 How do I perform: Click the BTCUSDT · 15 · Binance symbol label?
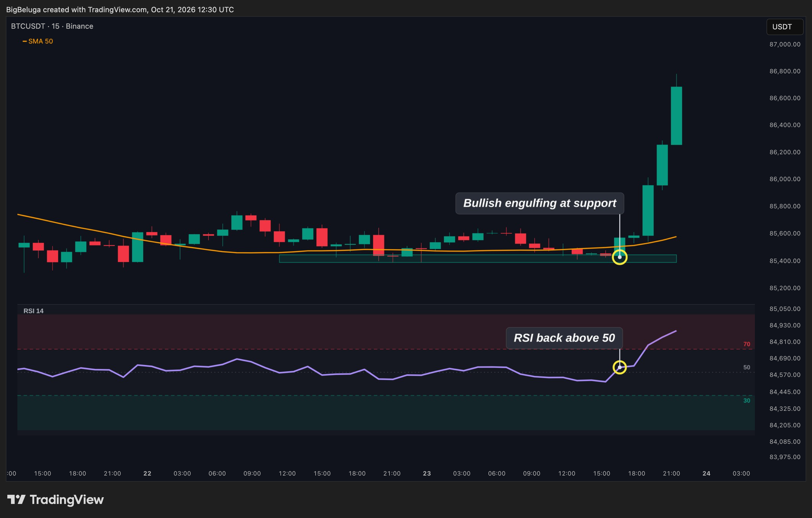pyautogui.click(x=52, y=26)
